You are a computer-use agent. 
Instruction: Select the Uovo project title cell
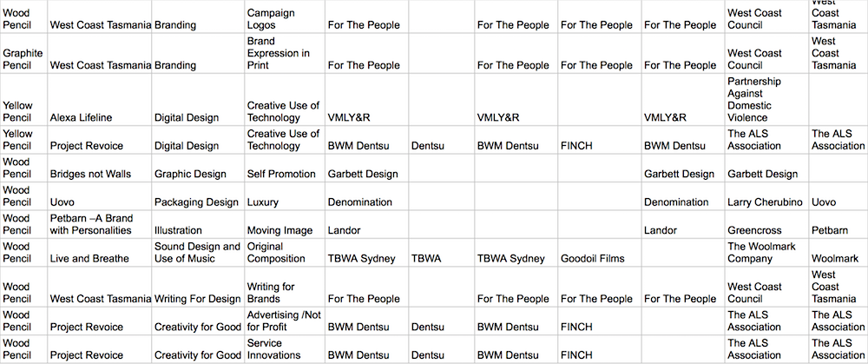pyautogui.click(x=100, y=196)
